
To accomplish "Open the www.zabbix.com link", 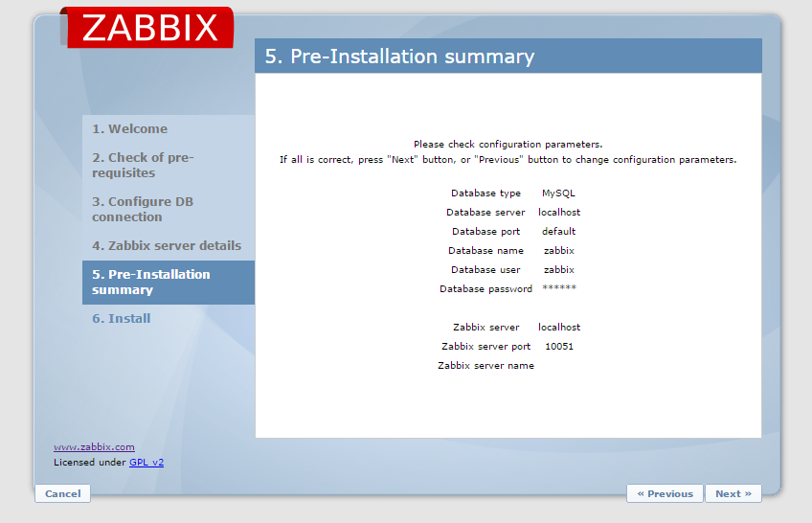I will (94, 447).
